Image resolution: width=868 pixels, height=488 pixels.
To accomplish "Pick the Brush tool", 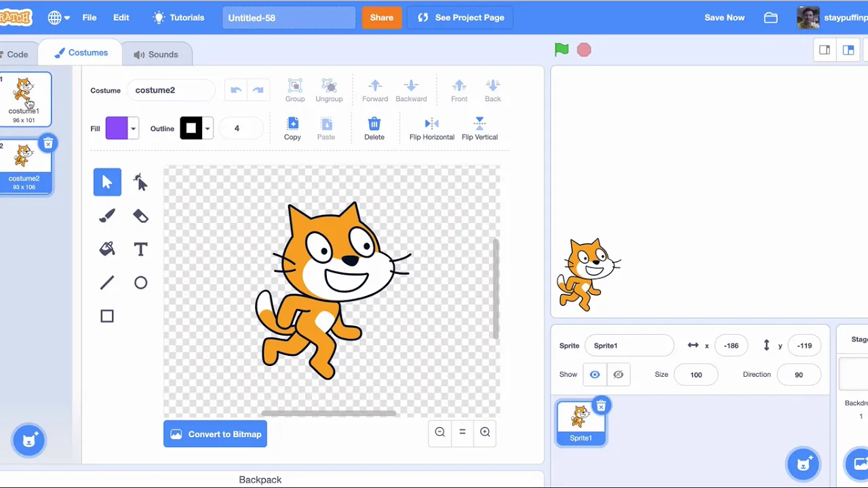I will [107, 216].
